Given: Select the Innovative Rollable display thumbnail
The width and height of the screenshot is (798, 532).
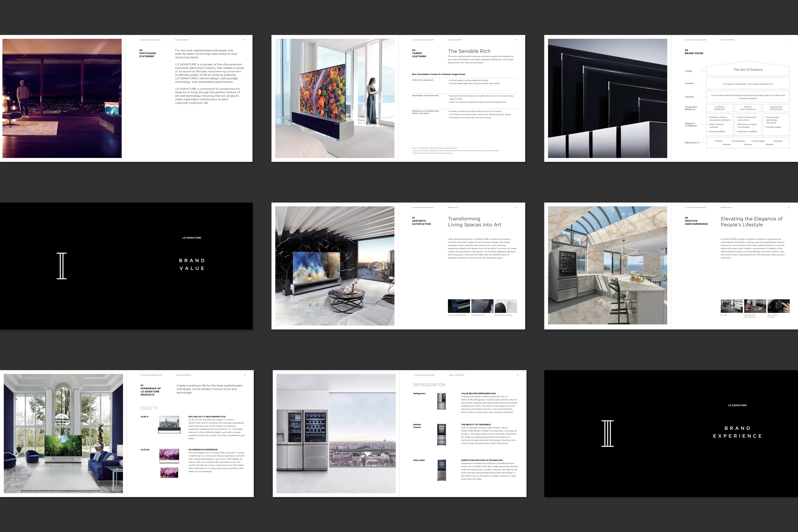Looking at the screenshot, I should [459, 306].
